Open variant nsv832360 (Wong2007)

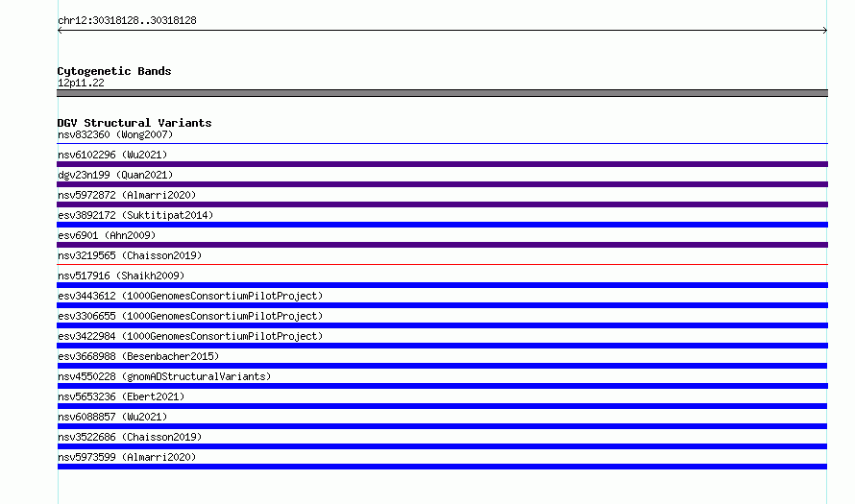click(115, 134)
